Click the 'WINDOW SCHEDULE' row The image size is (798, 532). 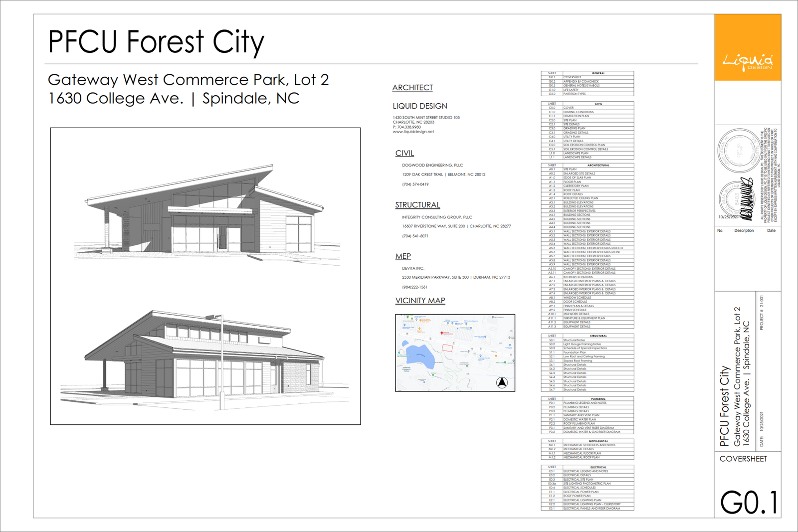click(x=588, y=298)
